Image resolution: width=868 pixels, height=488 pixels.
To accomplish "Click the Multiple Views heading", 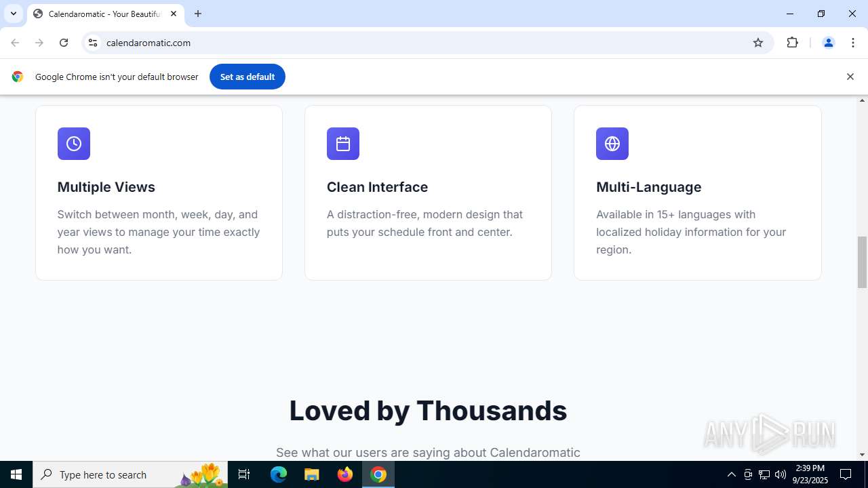I will click(x=106, y=187).
